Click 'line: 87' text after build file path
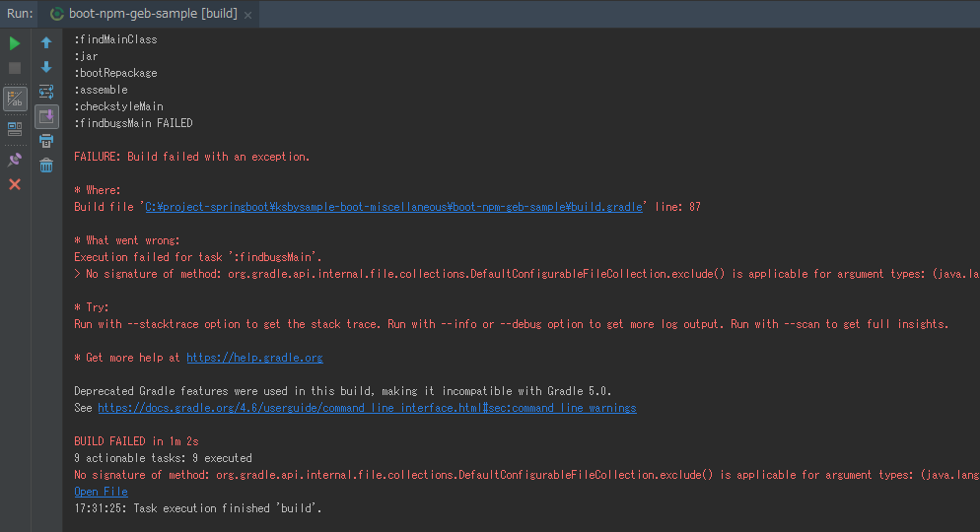The height and width of the screenshot is (532, 980). pos(677,207)
